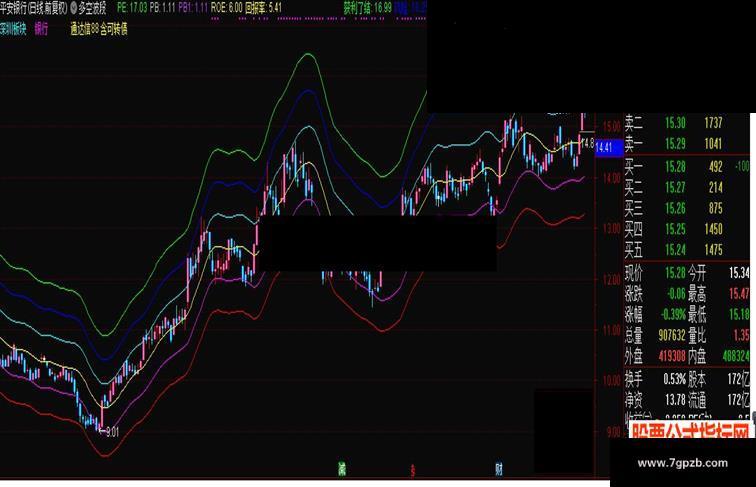Click the 外盘 value 419308

point(672,356)
